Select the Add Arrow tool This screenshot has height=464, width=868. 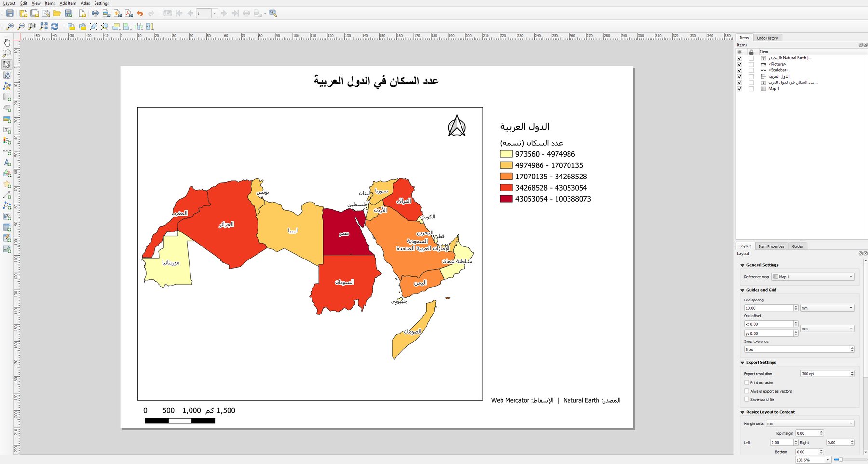tap(7, 195)
